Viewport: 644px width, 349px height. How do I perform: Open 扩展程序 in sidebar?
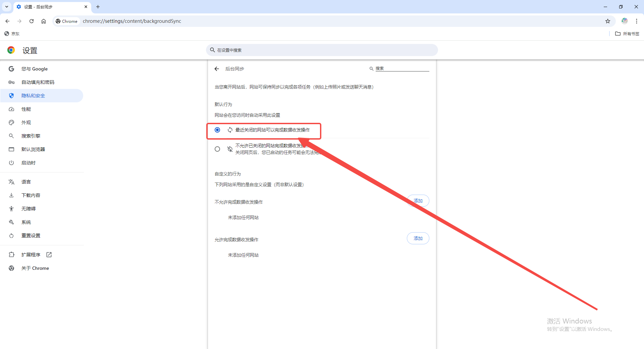[42, 255]
